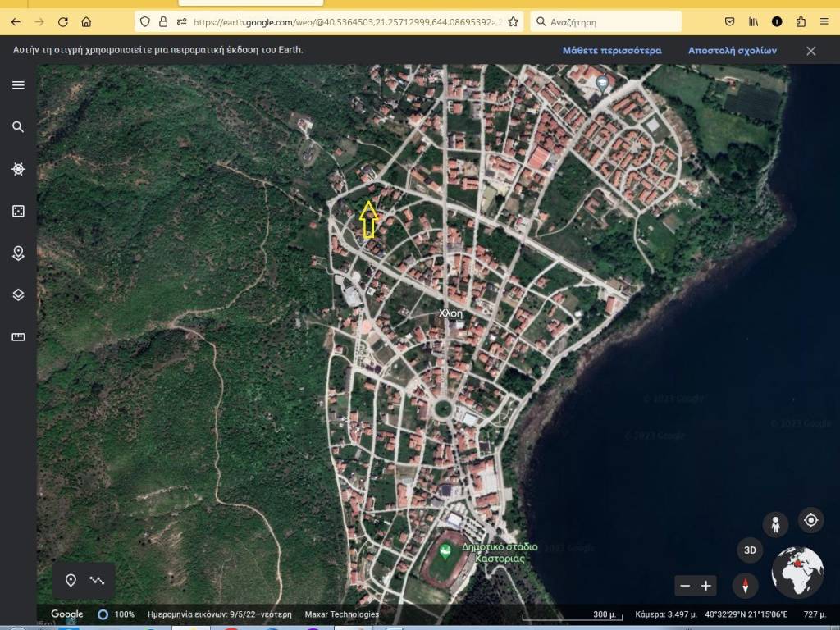This screenshot has width=840, height=630.
Task: Open Map Style layers icon
Action: click(x=18, y=294)
